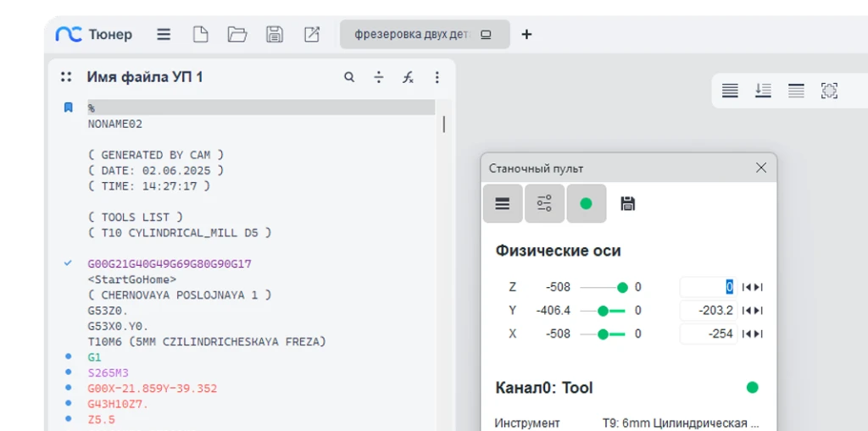
Task: Open the numbered line-ordering view icon
Action: point(763,91)
